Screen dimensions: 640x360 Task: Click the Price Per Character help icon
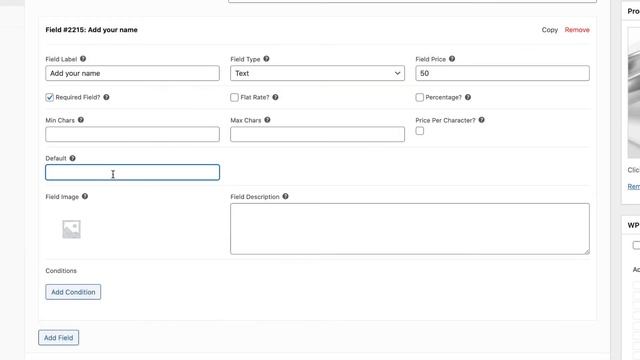click(482, 120)
